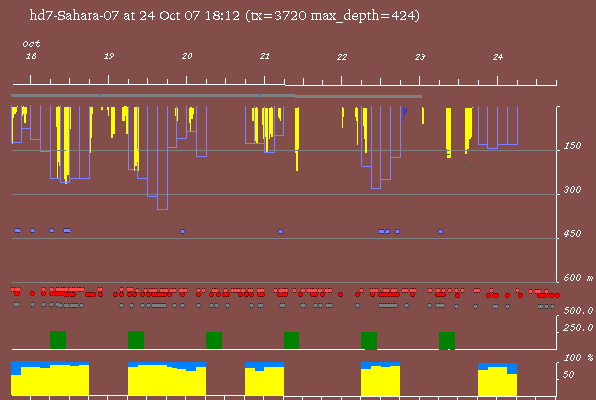The width and height of the screenshot is (596, 400).
Task: Click the deepest dive outline past the 300 line
Action: pyautogui.click(x=162, y=157)
